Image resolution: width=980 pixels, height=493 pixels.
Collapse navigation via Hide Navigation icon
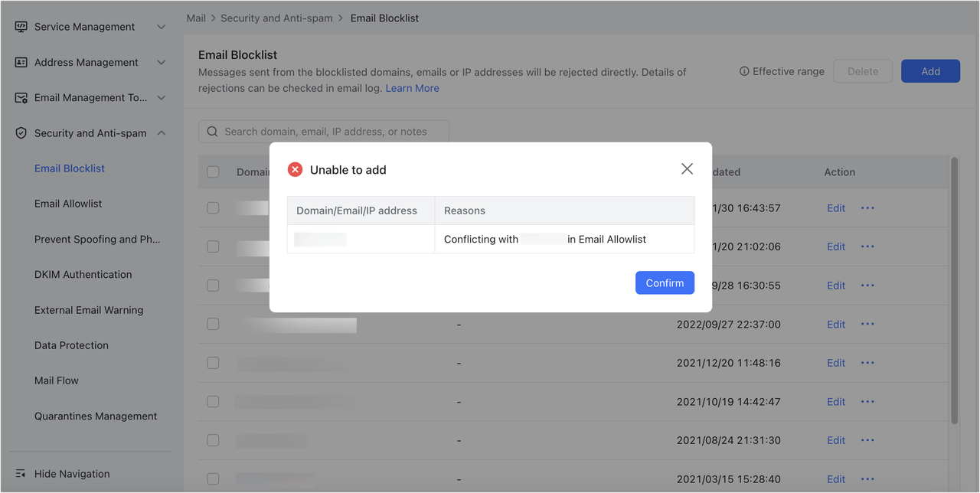tap(21, 473)
